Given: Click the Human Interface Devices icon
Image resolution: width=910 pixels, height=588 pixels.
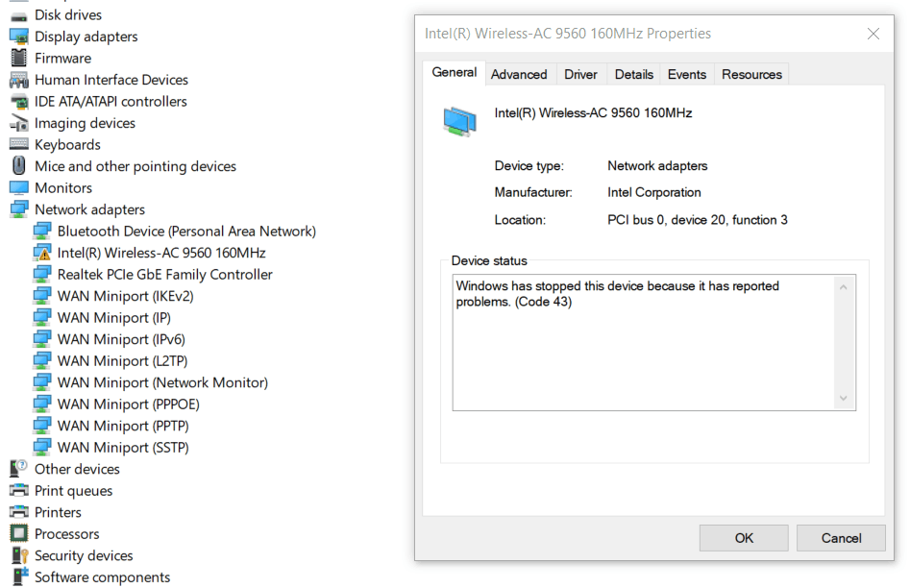Looking at the screenshot, I should click(x=18, y=80).
